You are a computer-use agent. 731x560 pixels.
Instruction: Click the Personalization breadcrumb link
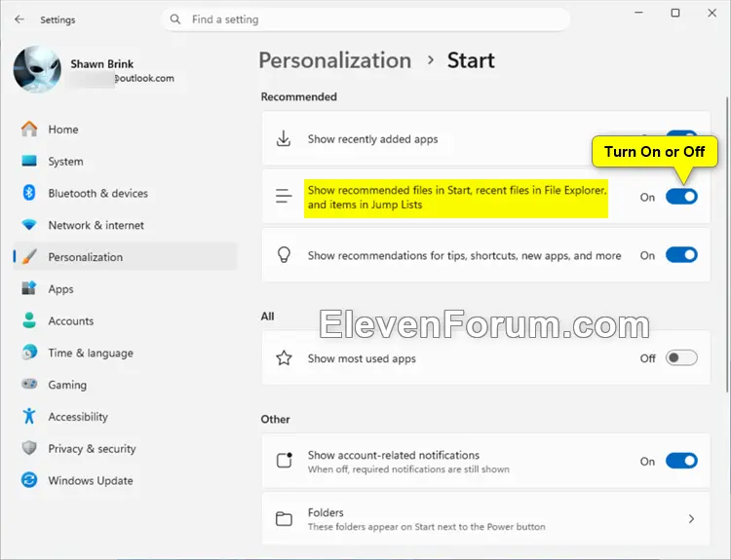click(x=334, y=60)
